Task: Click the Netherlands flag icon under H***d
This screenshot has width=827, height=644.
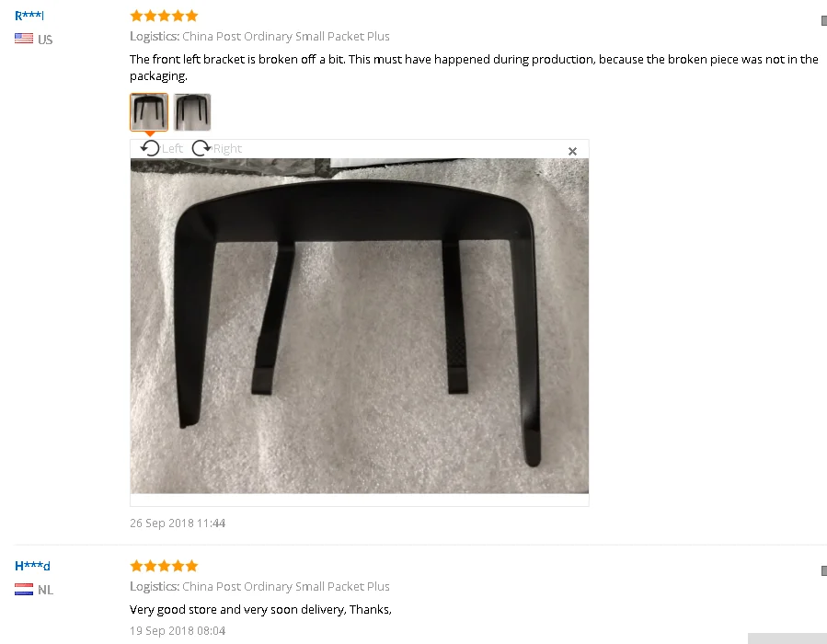Action: point(24,589)
